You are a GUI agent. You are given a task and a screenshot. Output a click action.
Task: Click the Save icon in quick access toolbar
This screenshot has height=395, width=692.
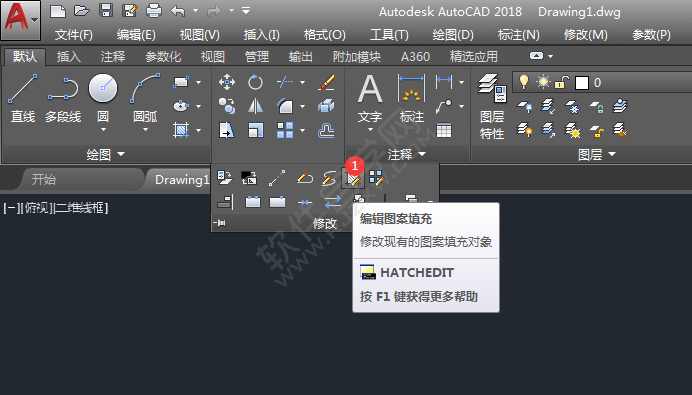[x=106, y=10]
